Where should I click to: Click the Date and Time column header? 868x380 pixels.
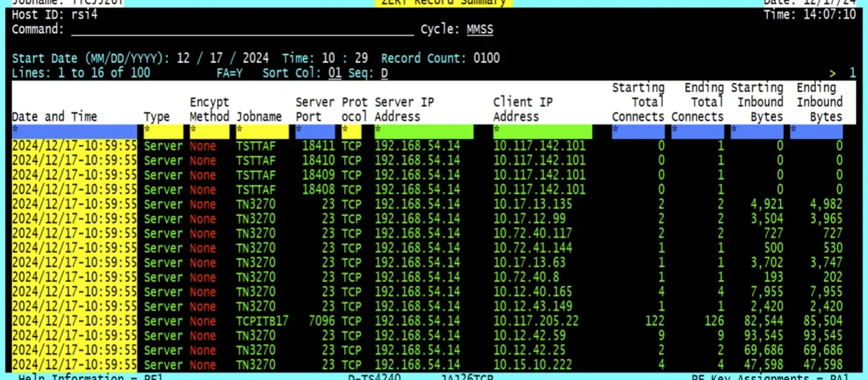point(54,117)
